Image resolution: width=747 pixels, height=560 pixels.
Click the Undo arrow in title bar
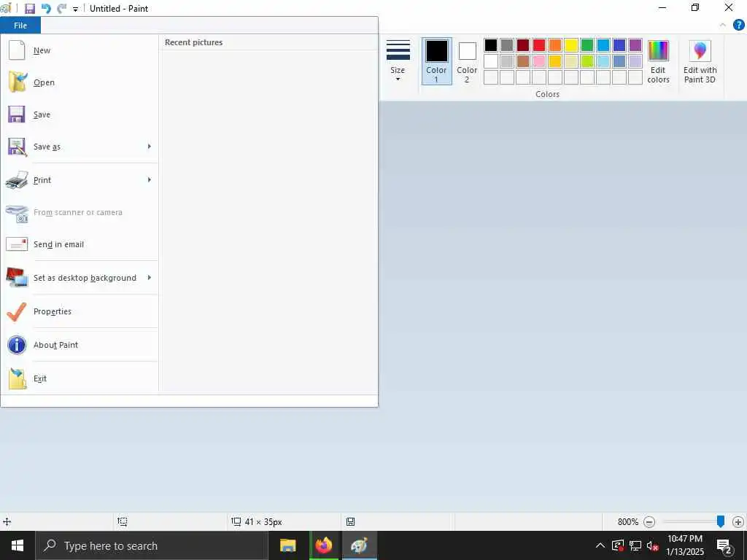[46, 9]
